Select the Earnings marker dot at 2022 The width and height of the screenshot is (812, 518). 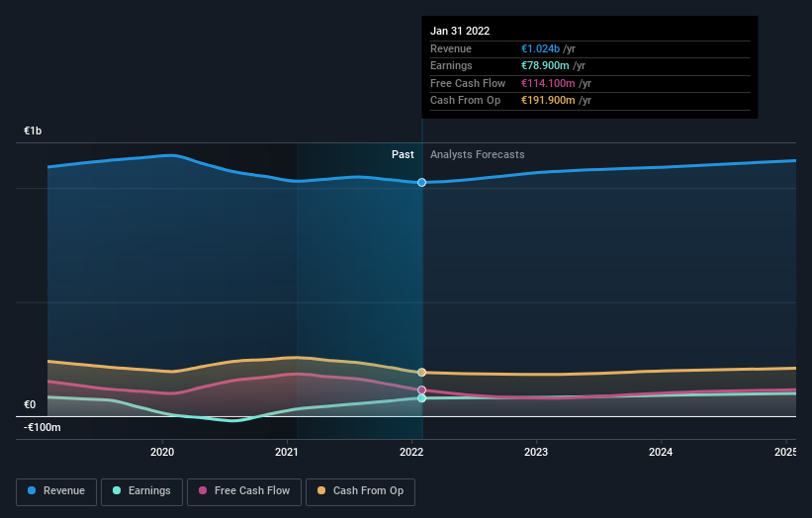coord(421,398)
